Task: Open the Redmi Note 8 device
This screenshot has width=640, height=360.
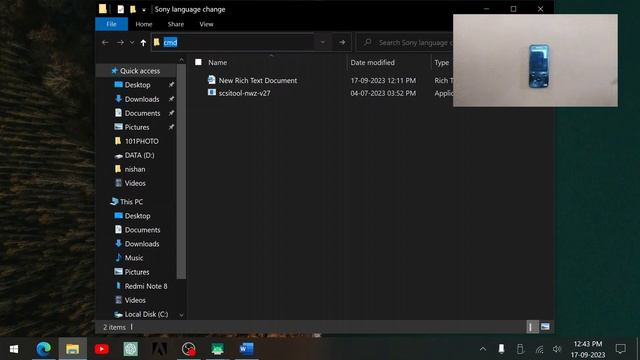Action: pos(146,286)
